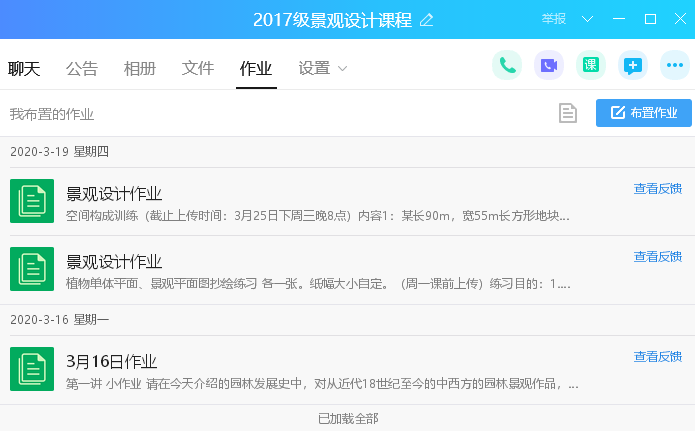Close the window
Screen dimensions: 695x431
click(680, 19)
